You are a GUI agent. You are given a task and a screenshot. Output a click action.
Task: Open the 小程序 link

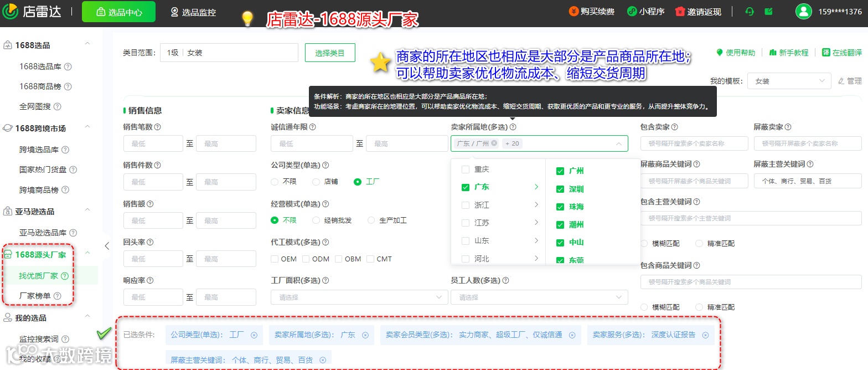pyautogui.click(x=645, y=12)
